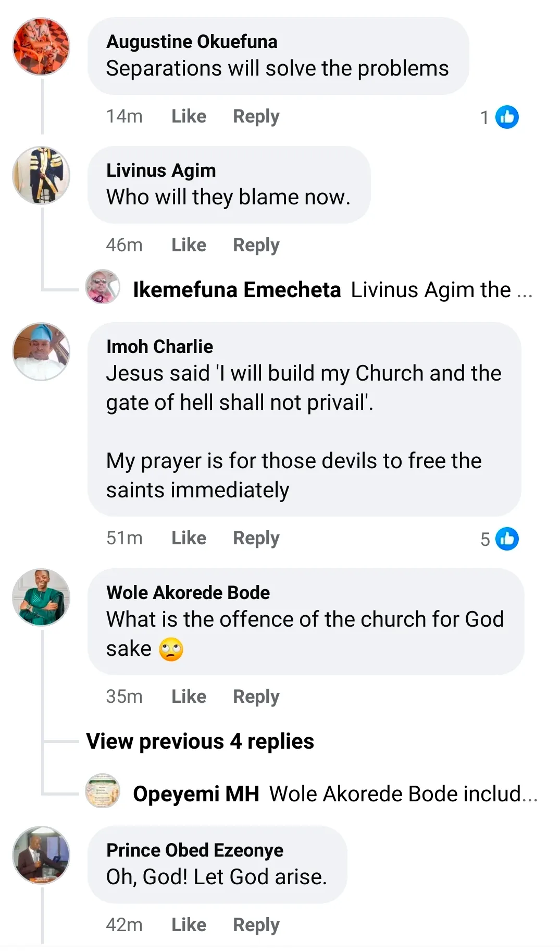
Task: Expand Opeyemi MH's truncated reply
Action: [x=403, y=794]
